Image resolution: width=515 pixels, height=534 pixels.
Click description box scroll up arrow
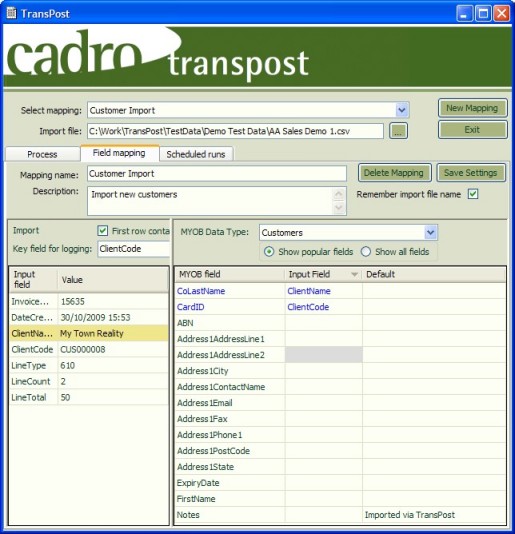click(339, 194)
